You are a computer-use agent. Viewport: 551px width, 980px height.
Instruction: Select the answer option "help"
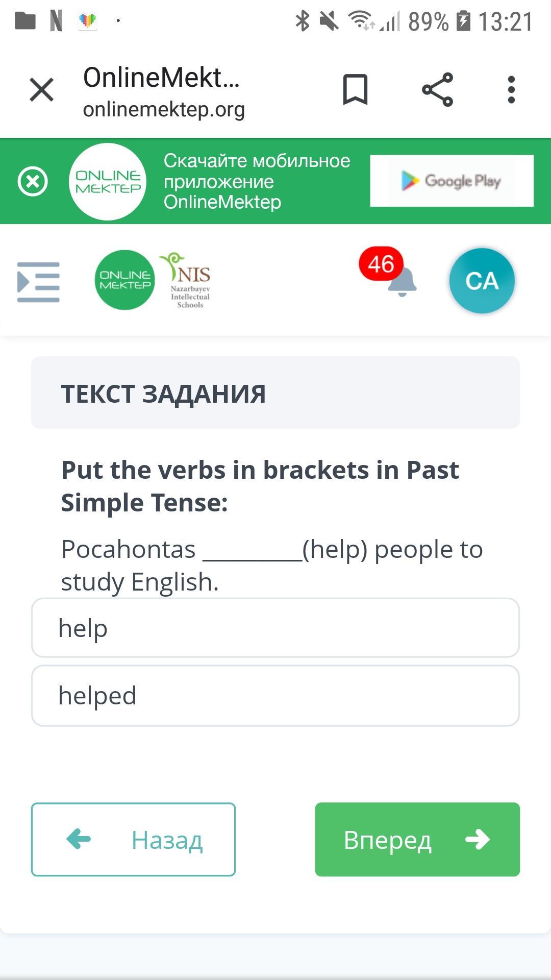(275, 628)
